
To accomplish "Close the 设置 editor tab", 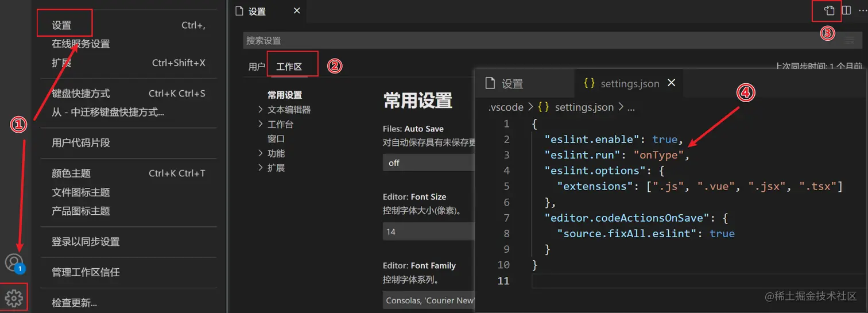I will tap(297, 10).
